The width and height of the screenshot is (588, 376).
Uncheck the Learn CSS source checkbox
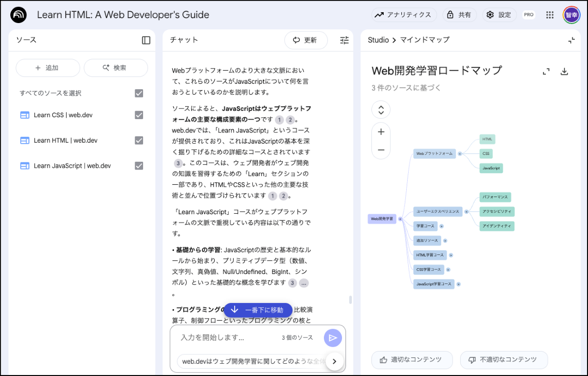tap(139, 115)
